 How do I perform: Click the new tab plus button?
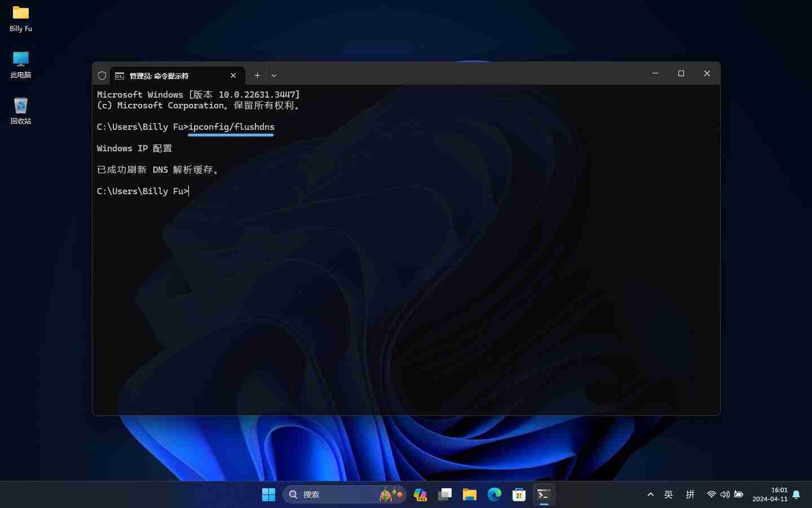click(x=257, y=75)
